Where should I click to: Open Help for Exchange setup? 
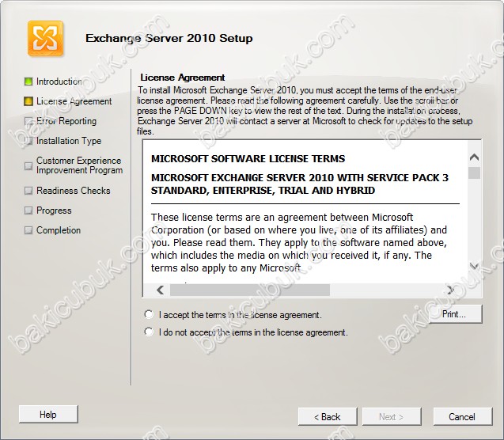tap(48, 415)
